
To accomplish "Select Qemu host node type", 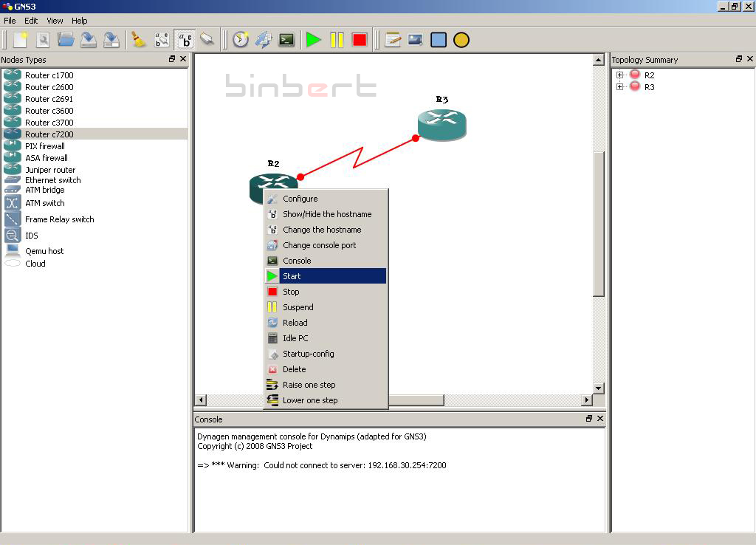I will coord(94,251).
